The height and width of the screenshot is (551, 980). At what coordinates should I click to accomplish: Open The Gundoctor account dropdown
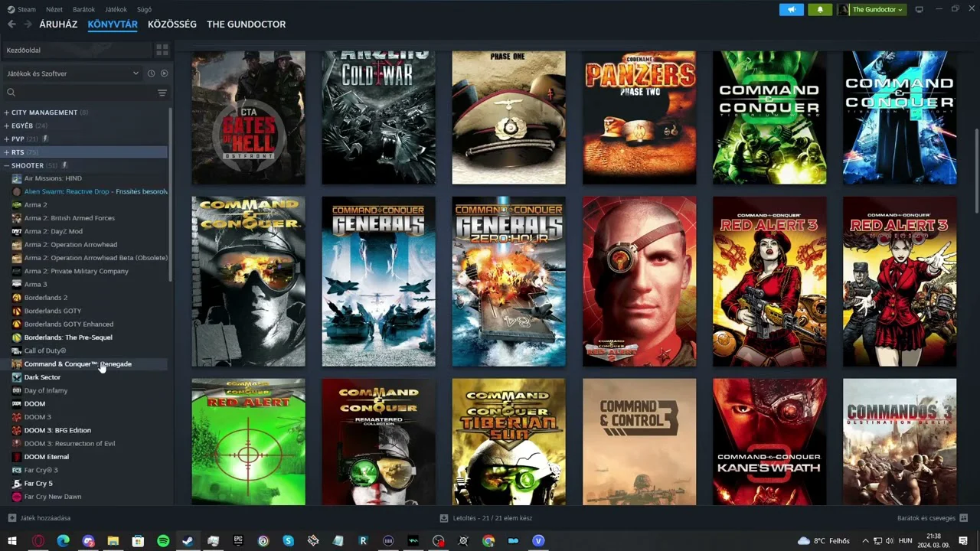tap(872, 9)
